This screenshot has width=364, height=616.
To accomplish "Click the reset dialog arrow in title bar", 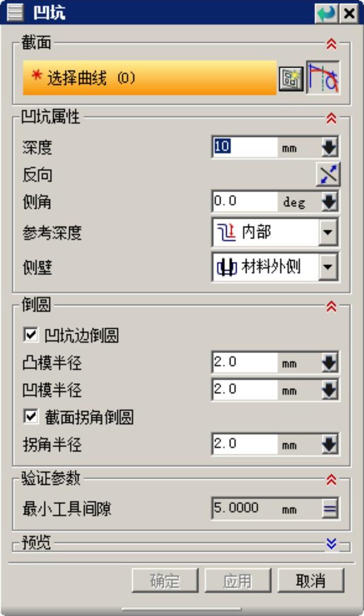I will point(326,13).
